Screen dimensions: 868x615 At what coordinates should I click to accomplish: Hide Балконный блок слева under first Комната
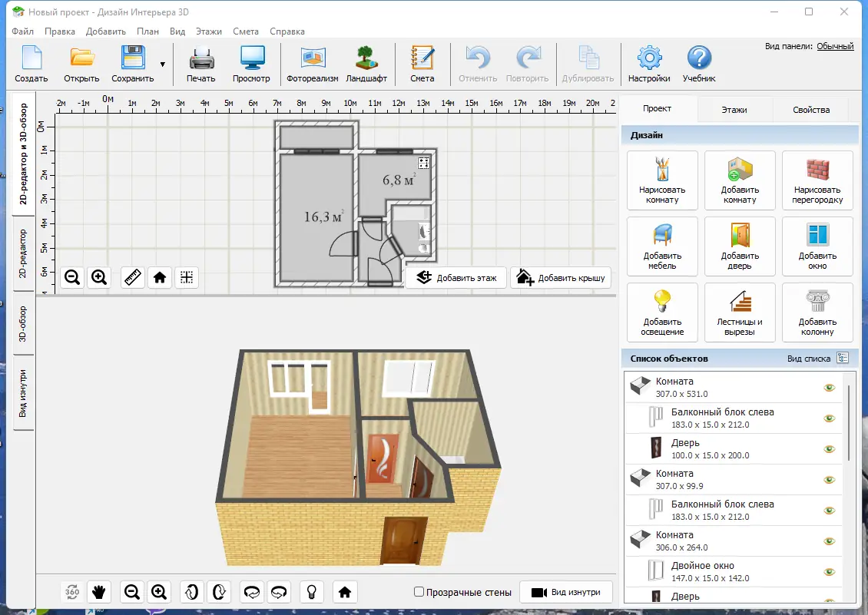click(830, 418)
